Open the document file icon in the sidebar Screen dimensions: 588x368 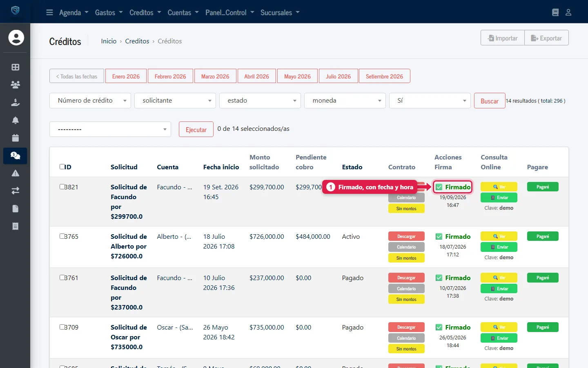pos(16,209)
